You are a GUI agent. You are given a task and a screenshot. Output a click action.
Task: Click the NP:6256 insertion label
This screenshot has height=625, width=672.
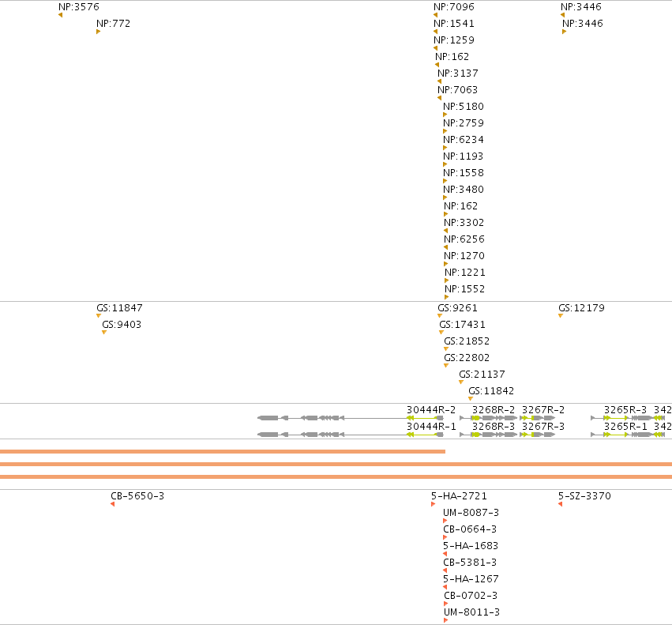click(464, 239)
